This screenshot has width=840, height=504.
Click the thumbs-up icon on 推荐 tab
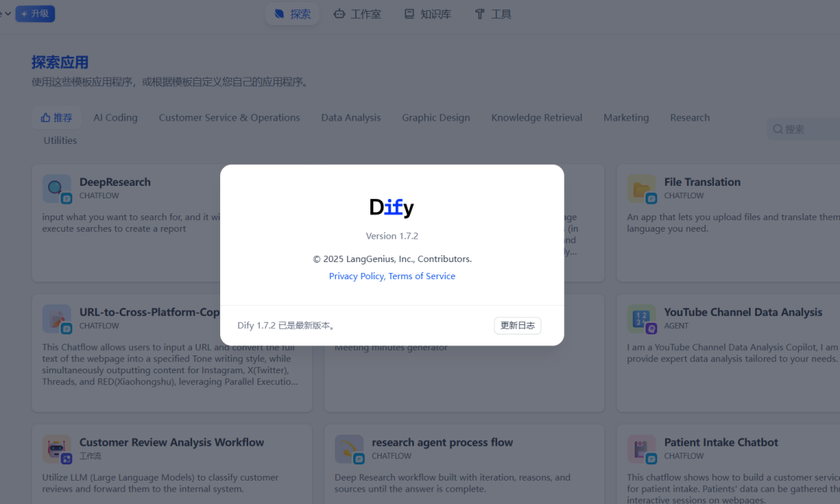point(46,117)
